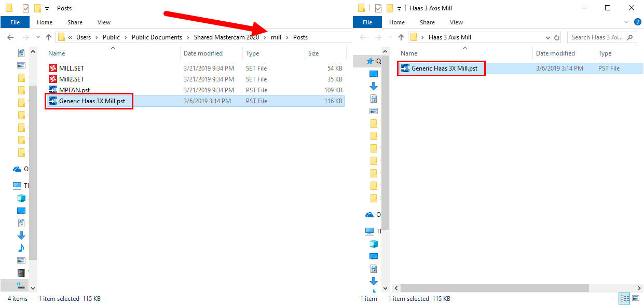Switch to Large icons view in Haas window
The image size is (644, 305).
(636, 298)
